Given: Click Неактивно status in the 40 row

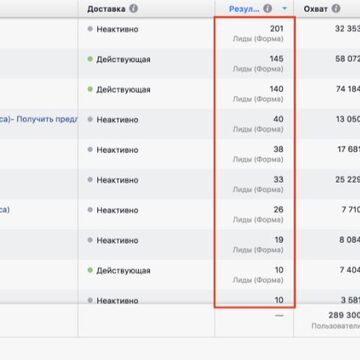Looking at the screenshot, I should pos(117,120).
